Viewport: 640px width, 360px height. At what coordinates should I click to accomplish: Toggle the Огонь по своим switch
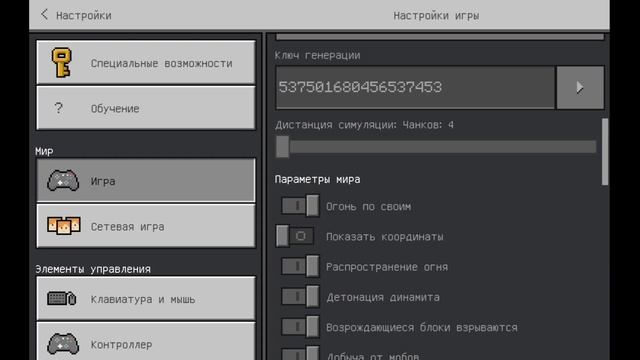pyautogui.click(x=300, y=206)
